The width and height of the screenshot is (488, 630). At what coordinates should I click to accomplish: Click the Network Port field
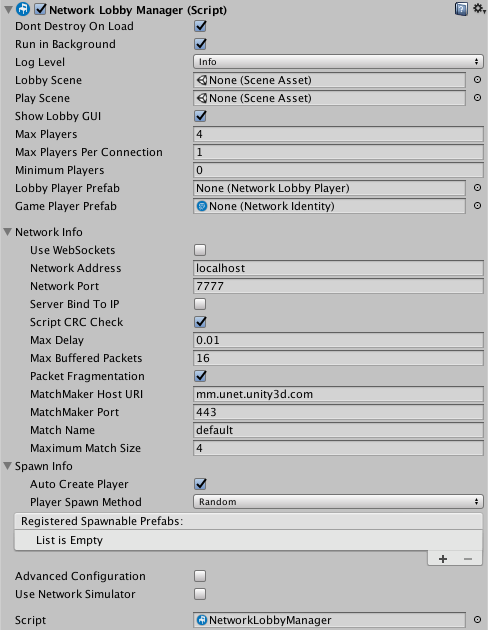[x=338, y=286]
